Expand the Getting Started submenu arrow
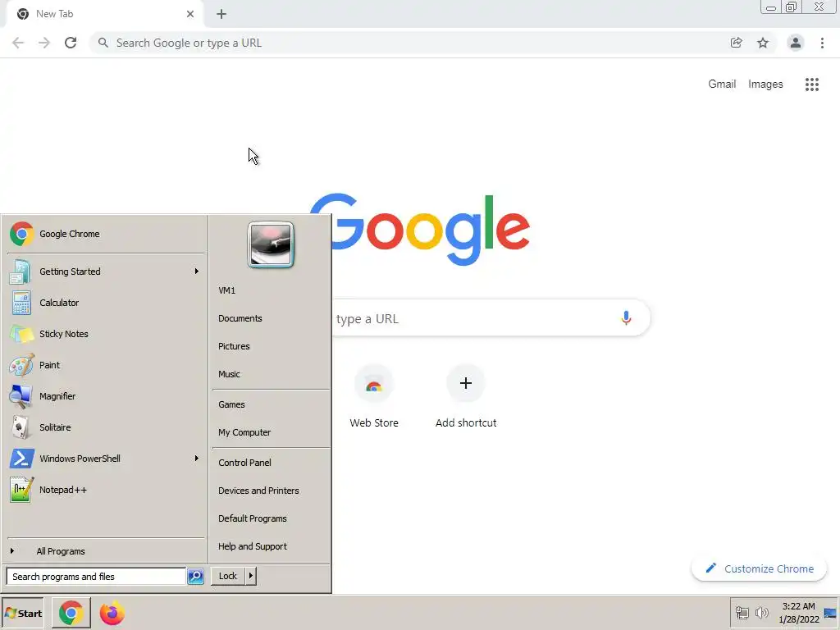Viewport: 840px width, 630px height. pos(197,272)
